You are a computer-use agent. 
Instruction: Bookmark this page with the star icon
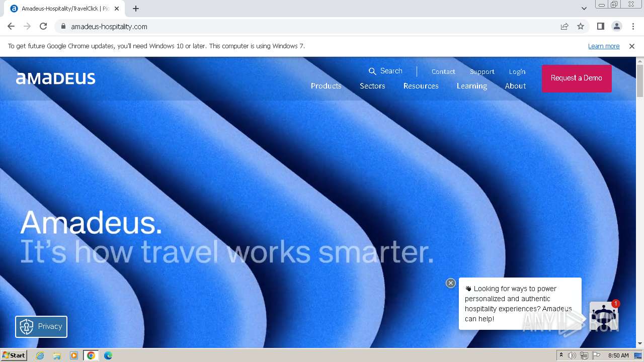(581, 26)
